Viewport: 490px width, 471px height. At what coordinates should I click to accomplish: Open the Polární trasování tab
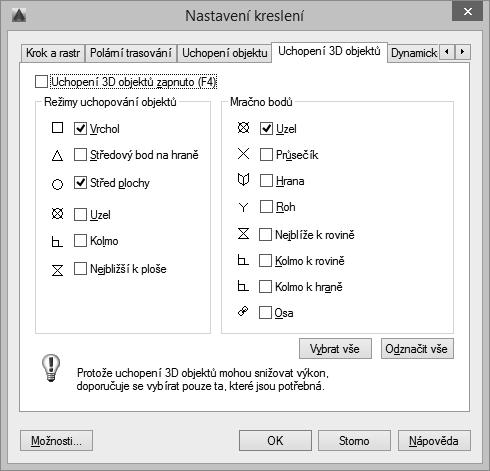(x=131, y=53)
